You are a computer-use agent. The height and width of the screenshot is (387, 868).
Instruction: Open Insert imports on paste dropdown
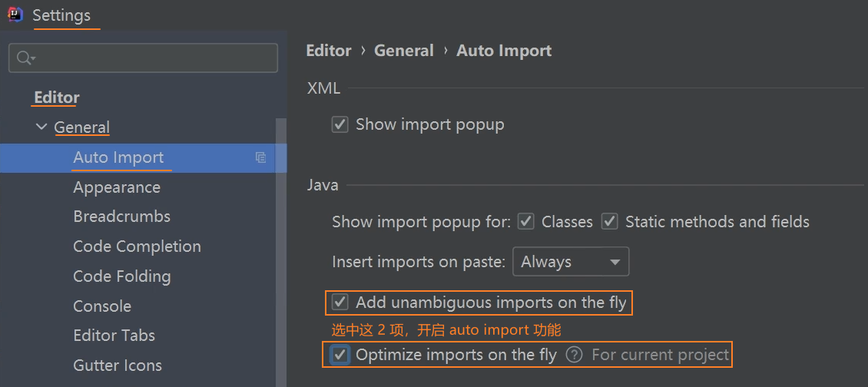tap(570, 262)
